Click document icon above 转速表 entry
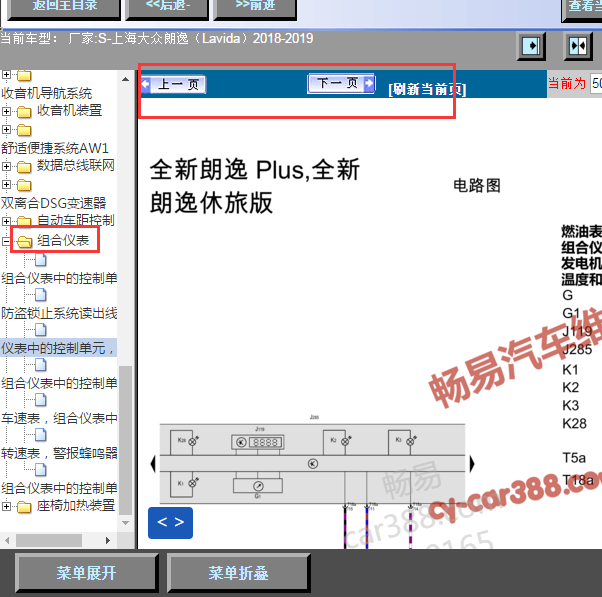The width and height of the screenshot is (602, 597). point(40,434)
